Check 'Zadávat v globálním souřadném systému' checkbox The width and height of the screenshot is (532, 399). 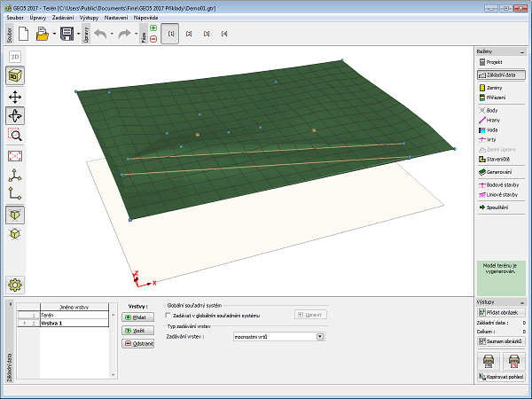point(172,315)
